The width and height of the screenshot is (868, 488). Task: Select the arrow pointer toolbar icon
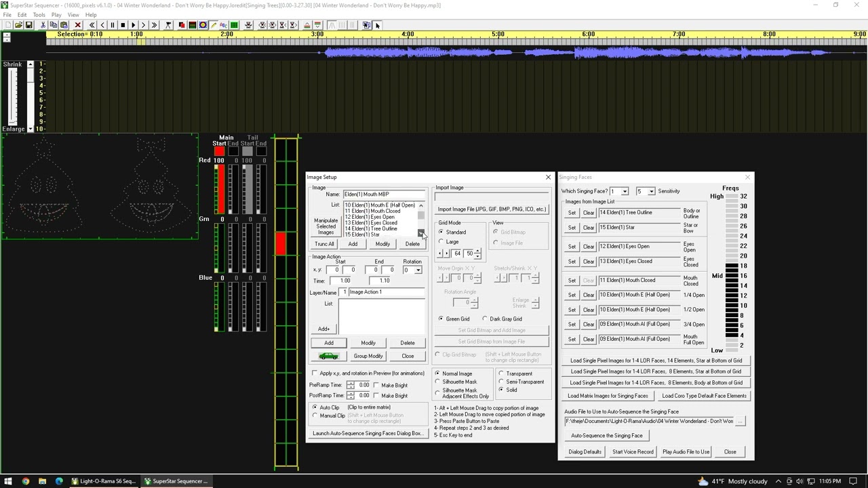[378, 25]
